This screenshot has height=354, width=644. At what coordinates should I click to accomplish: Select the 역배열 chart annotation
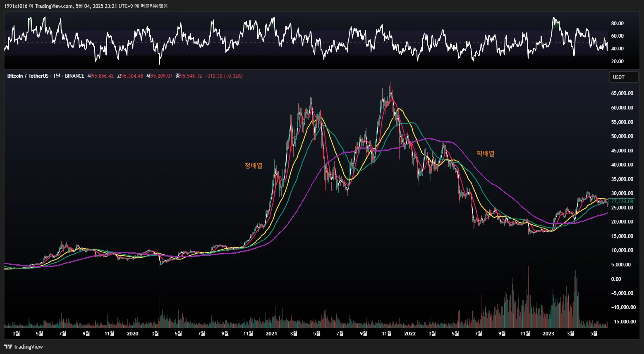486,154
